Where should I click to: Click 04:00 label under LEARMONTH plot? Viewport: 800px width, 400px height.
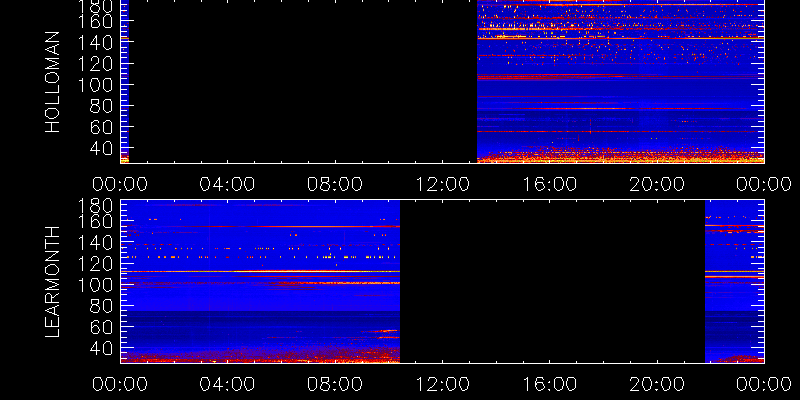227,384
